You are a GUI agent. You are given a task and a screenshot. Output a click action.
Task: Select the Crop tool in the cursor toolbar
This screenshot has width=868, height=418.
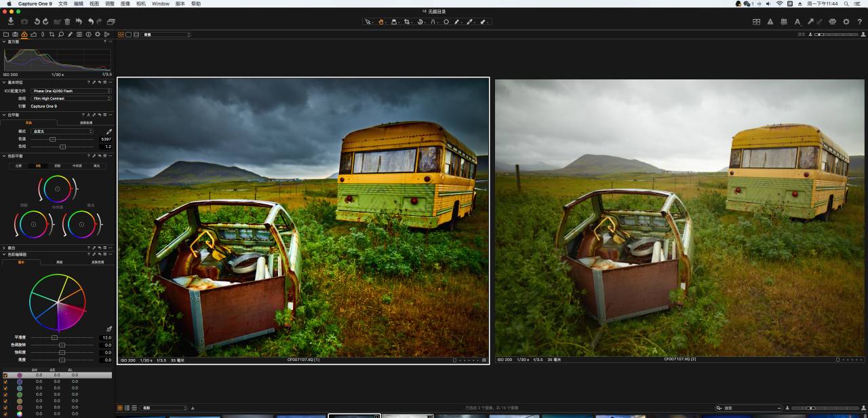pyautogui.click(x=407, y=22)
